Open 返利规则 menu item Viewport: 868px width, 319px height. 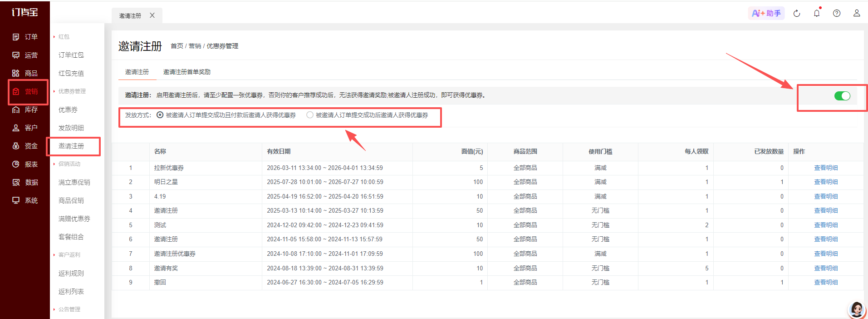click(x=71, y=273)
